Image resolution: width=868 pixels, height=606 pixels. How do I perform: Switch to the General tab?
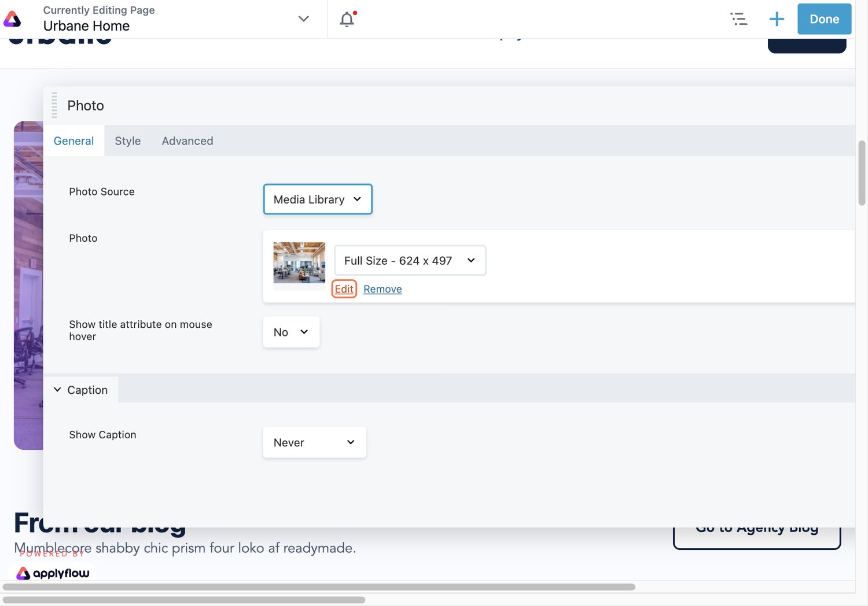coord(73,141)
